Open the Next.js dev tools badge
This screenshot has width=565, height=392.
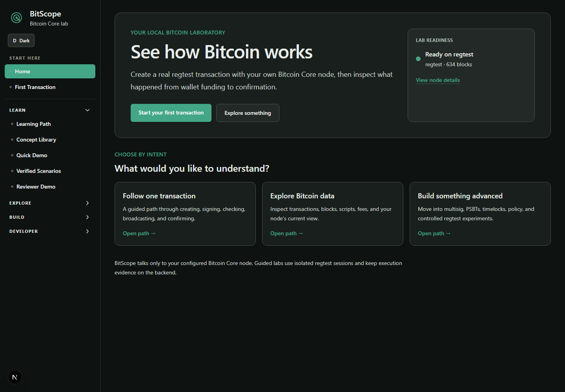(15, 377)
